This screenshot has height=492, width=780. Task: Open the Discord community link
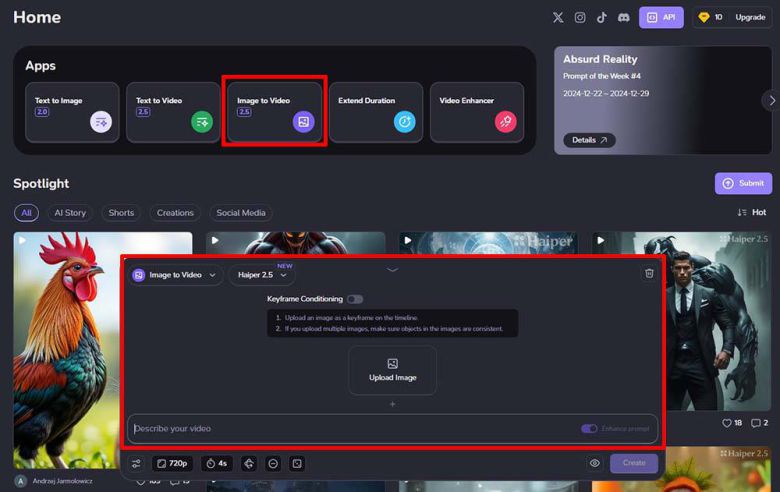tap(624, 17)
